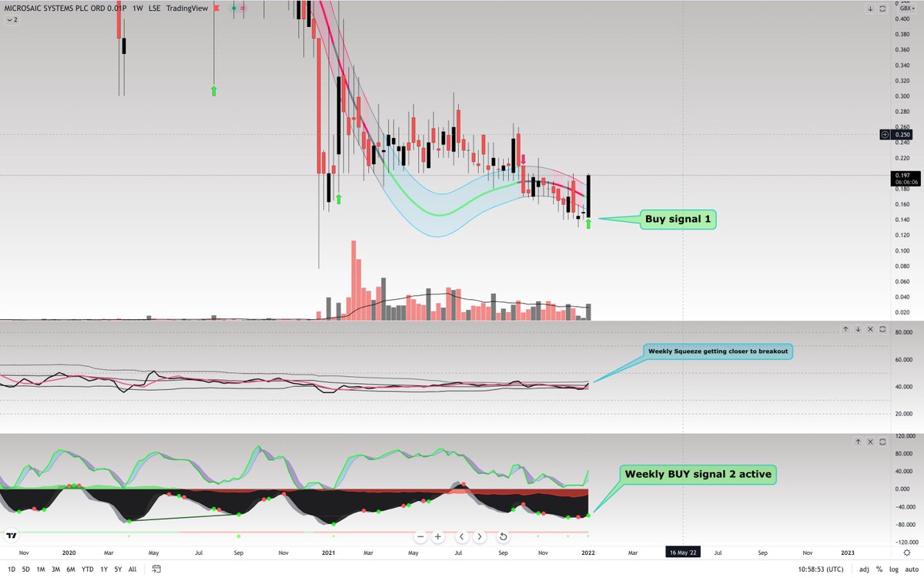Click the TradingView logo in the bottom pane
The height and width of the screenshot is (578, 924).
click(x=12, y=535)
